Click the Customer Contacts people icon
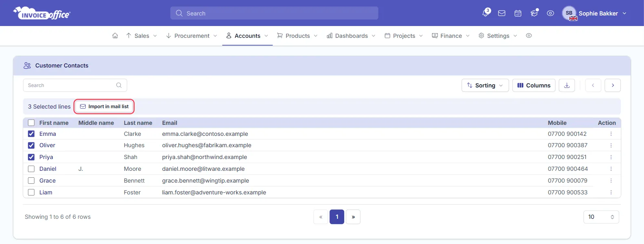 point(27,65)
